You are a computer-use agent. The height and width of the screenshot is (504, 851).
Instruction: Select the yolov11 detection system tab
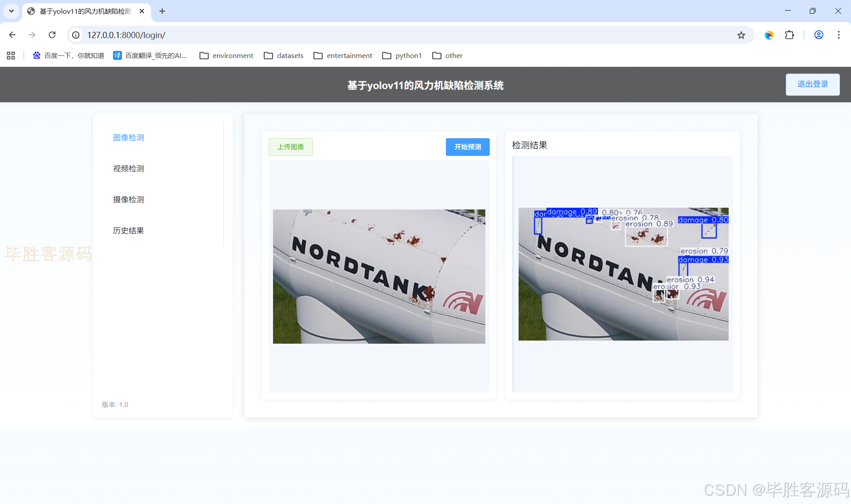(86, 11)
